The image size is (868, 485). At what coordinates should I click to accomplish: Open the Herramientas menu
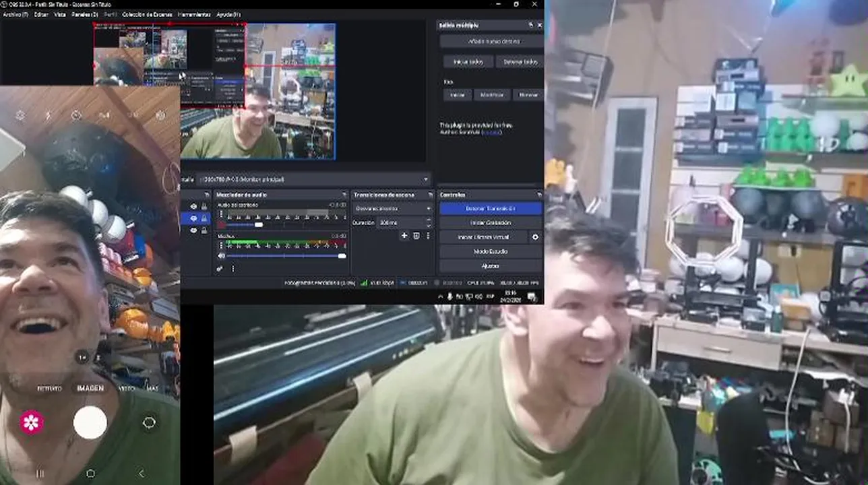coord(195,14)
